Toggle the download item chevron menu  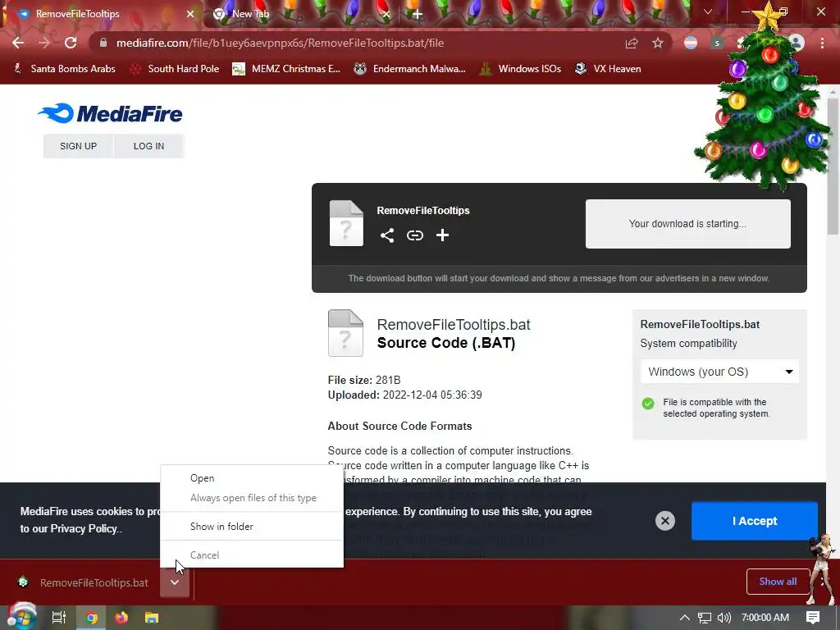point(175,582)
